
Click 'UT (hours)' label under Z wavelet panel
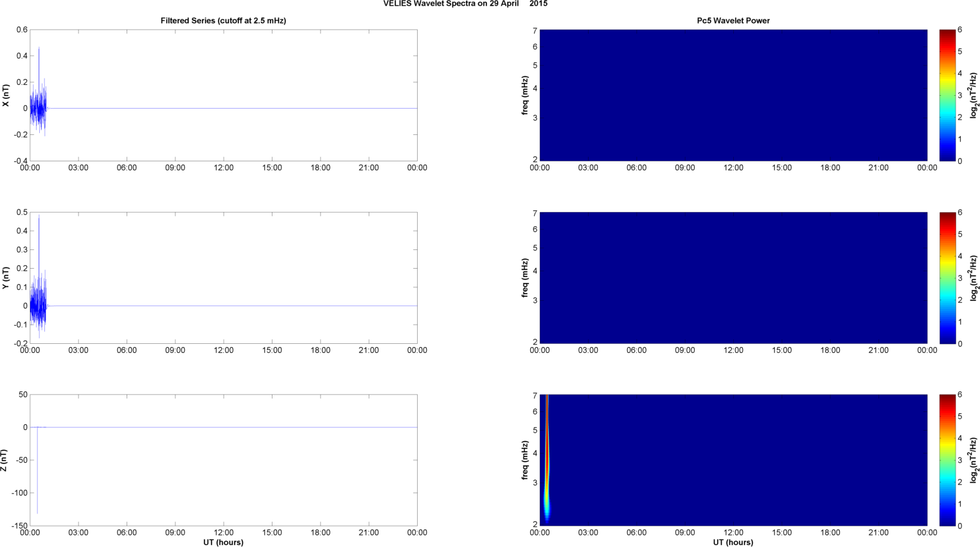(733, 542)
